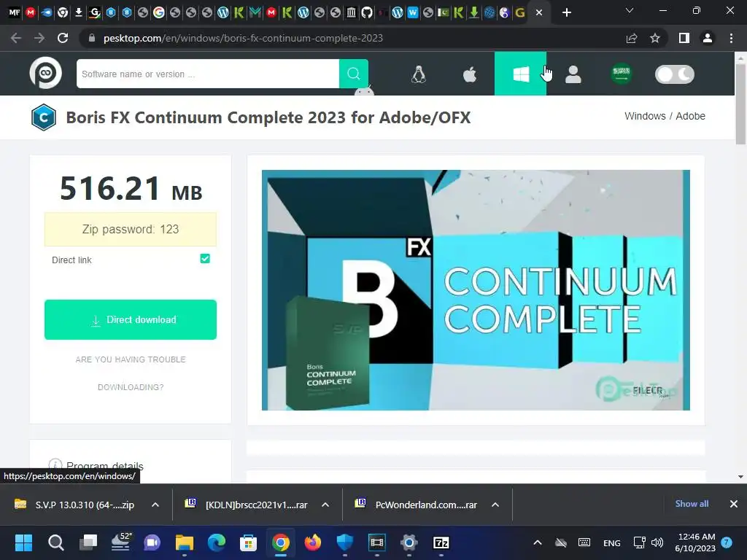Click the Boris FX Continuum hexagon logo
The image size is (747, 560).
click(x=43, y=117)
